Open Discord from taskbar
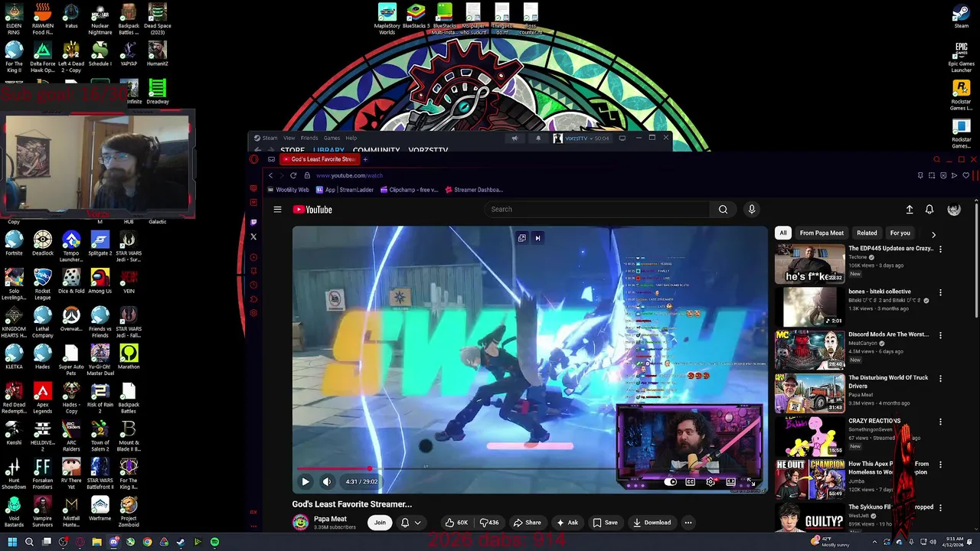 113,542
